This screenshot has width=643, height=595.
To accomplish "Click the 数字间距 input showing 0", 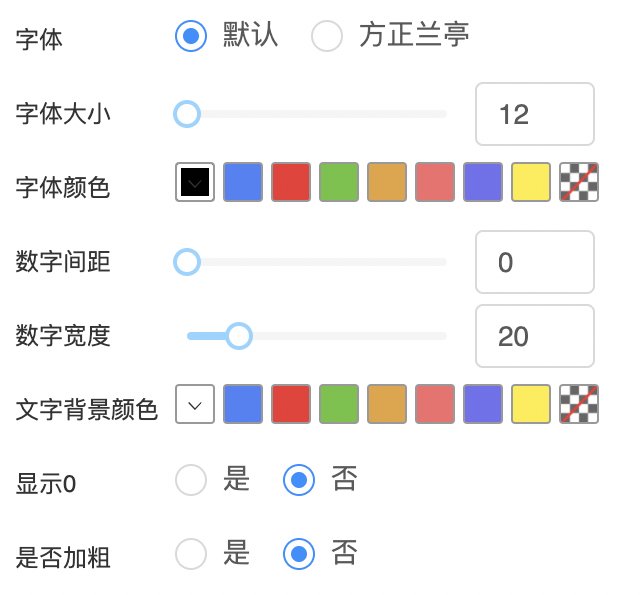I will 534,262.
